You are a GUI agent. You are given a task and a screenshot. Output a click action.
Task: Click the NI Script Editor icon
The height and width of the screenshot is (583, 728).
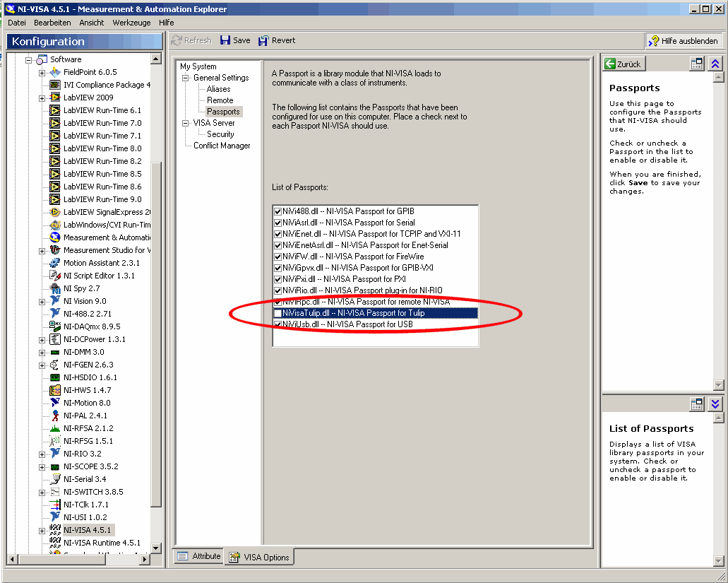pos(55,276)
